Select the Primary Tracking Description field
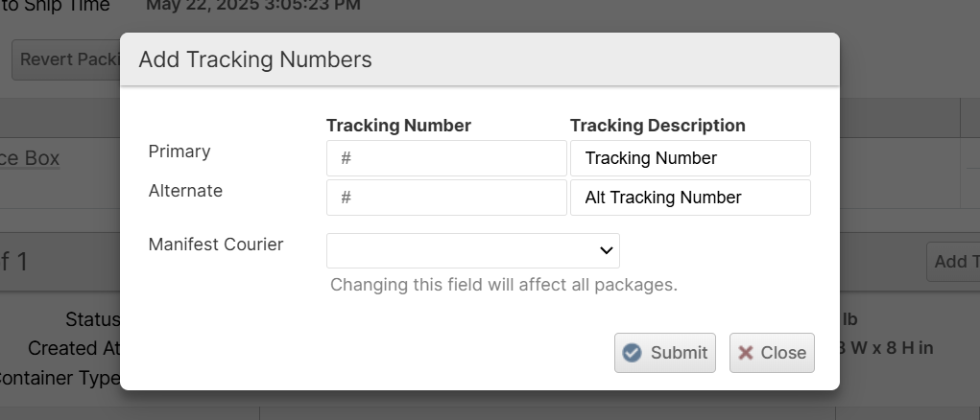Viewport: 980px width, 420px height. [690, 158]
